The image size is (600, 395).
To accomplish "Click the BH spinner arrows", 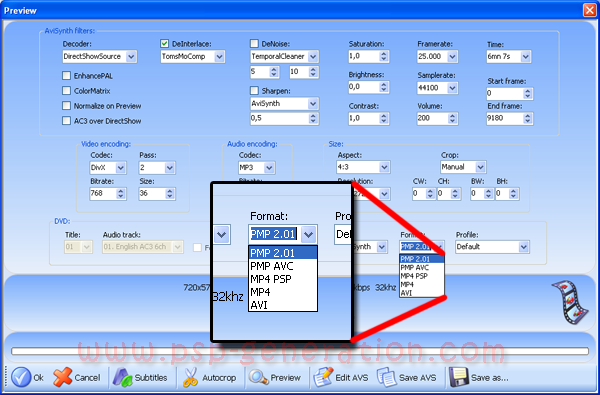I will point(514,194).
